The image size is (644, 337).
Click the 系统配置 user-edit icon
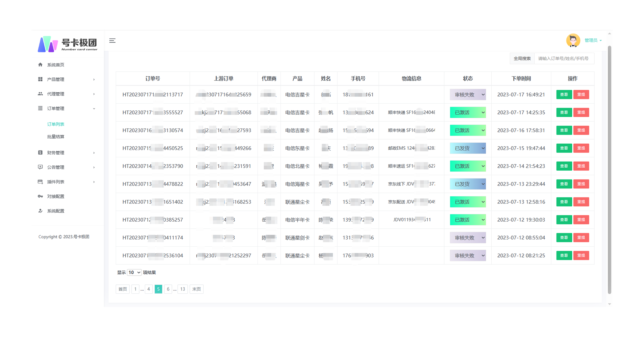(x=40, y=211)
